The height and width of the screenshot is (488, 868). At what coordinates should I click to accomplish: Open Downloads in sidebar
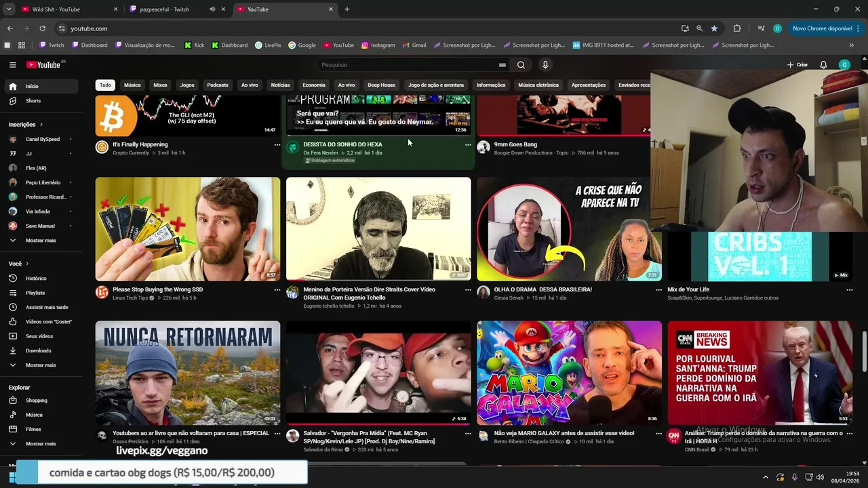tap(39, 350)
